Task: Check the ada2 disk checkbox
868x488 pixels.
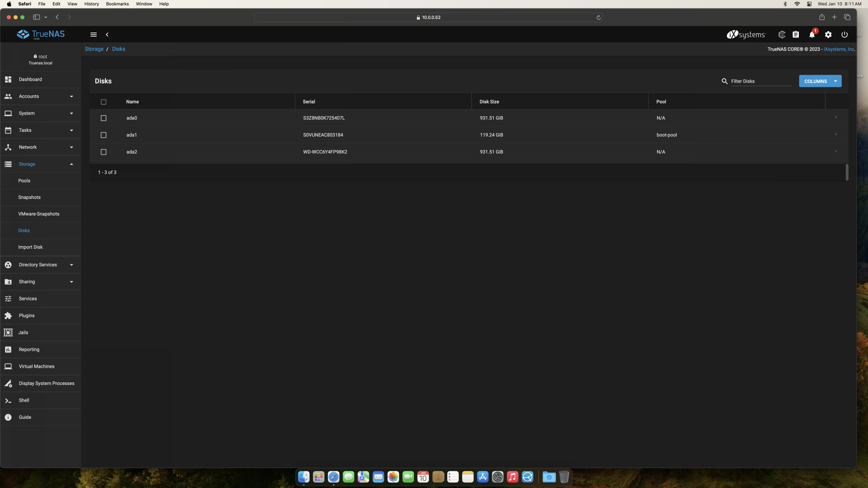Action: click(x=104, y=152)
